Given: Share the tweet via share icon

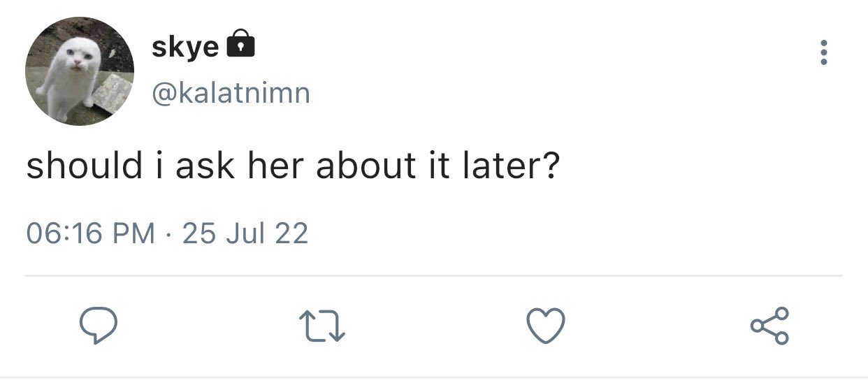Looking at the screenshot, I should pos(770,326).
